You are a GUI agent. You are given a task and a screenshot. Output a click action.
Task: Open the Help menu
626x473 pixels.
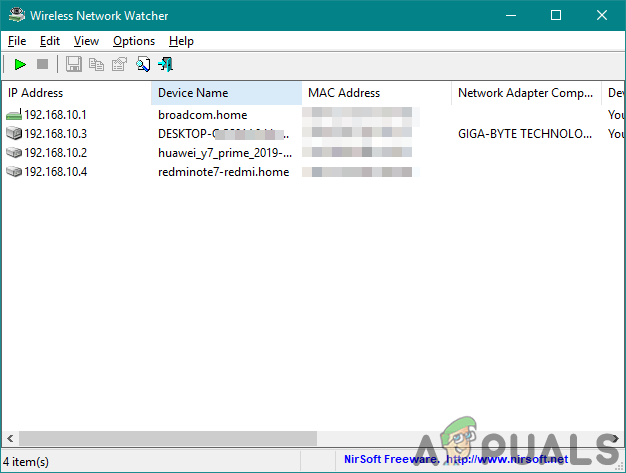181,41
